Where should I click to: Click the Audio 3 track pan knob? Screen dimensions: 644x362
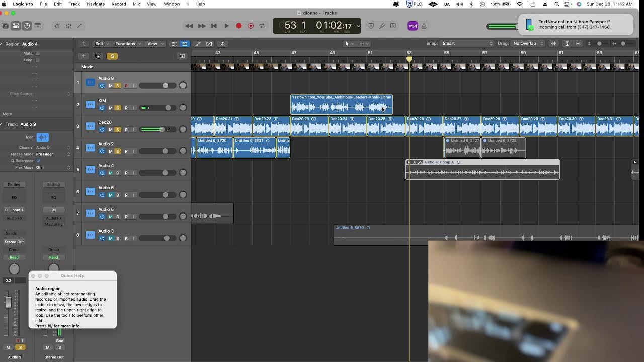tap(183, 238)
